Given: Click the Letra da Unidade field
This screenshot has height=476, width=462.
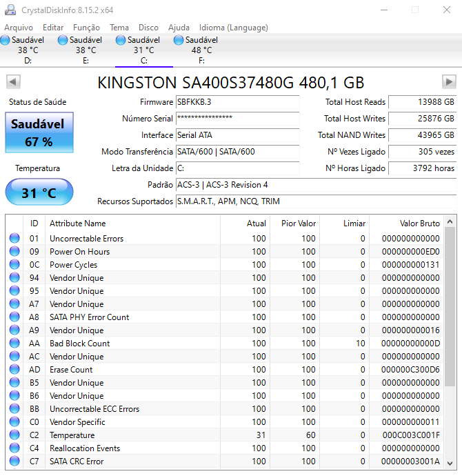Looking at the screenshot, I should [x=237, y=168].
